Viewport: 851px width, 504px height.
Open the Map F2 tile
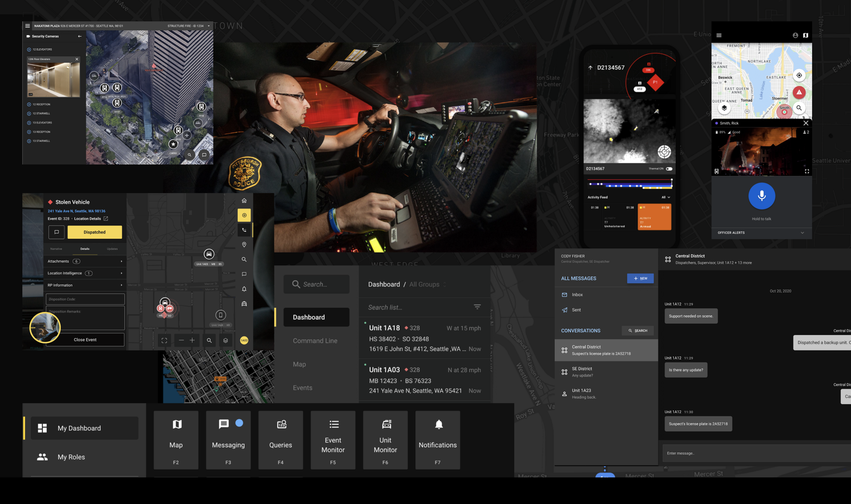tap(176, 440)
